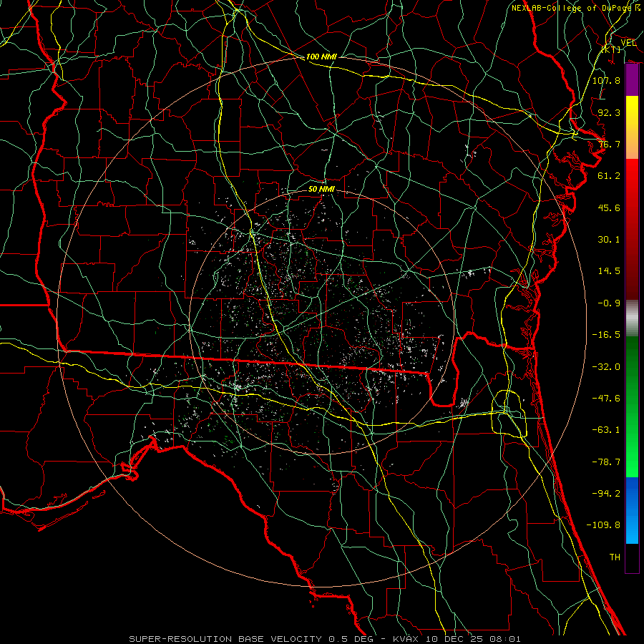Click the 61.2 velocity legend value

tap(609, 176)
